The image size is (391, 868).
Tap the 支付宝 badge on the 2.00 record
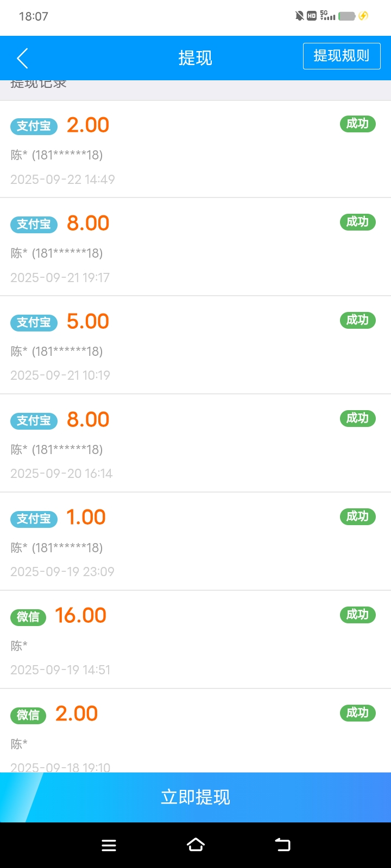tap(34, 126)
